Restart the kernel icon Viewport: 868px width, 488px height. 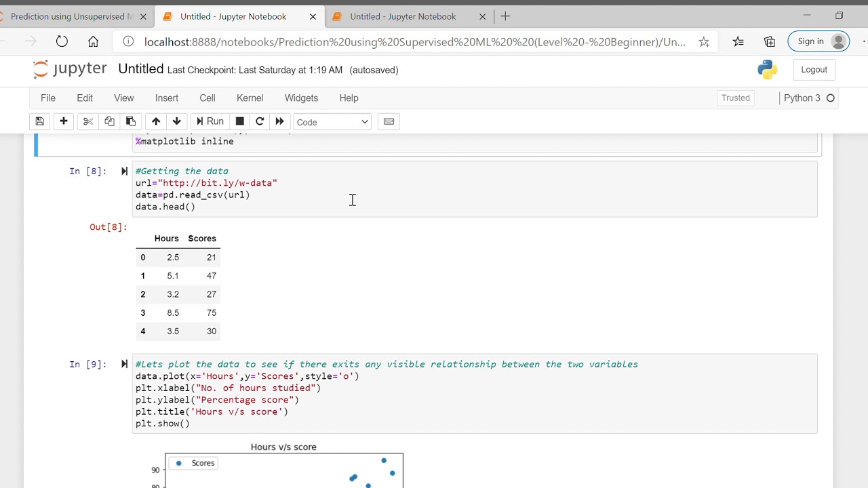pyautogui.click(x=260, y=121)
